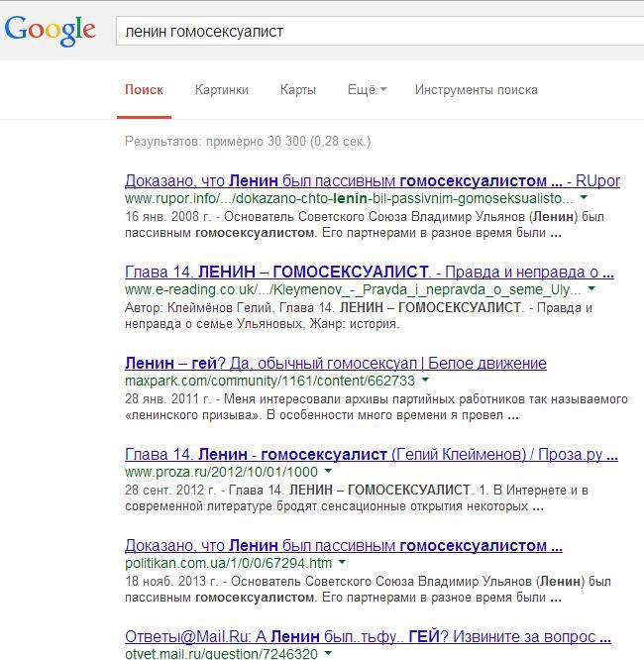Open the RUpor search result title
This screenshot has height=660, width=644.
[x=372, y=181]
